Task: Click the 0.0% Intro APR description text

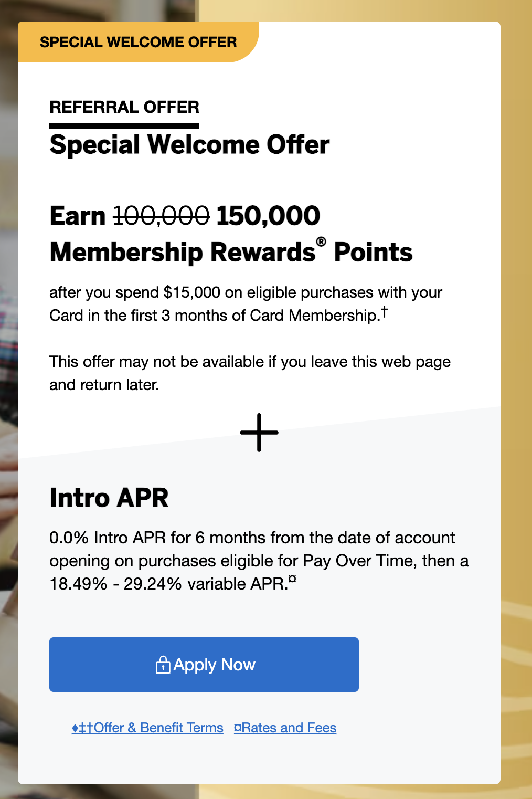Action: (259, 561)
